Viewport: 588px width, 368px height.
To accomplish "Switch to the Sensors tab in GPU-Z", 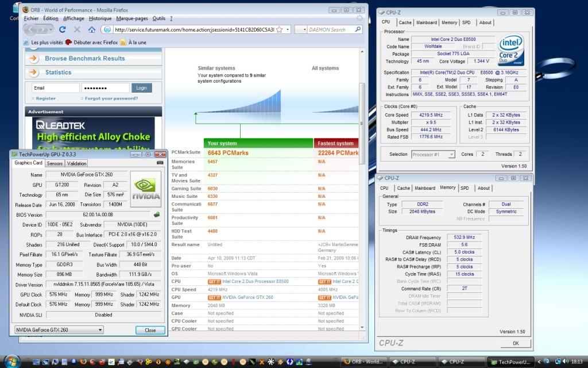I will [55, 163].
